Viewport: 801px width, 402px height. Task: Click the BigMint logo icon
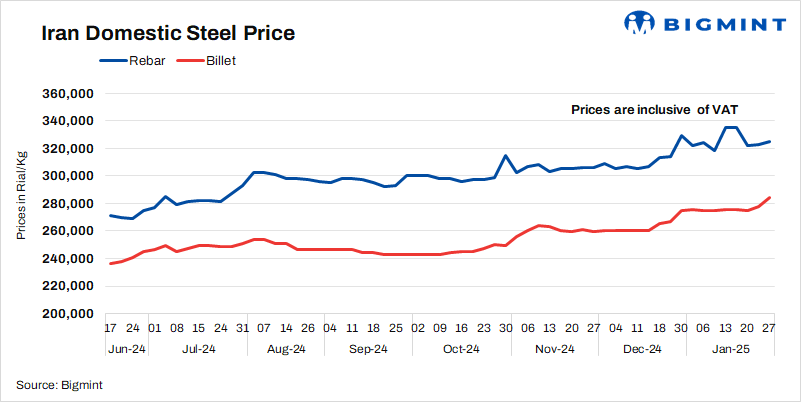point(640,22)
